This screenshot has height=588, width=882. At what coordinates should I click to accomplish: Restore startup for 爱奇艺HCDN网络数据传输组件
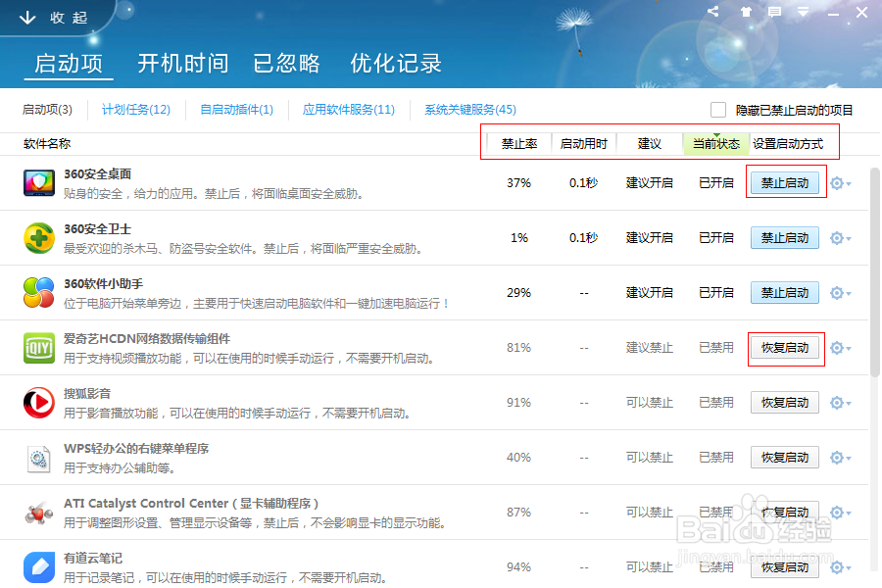click(x=785, y=348)
